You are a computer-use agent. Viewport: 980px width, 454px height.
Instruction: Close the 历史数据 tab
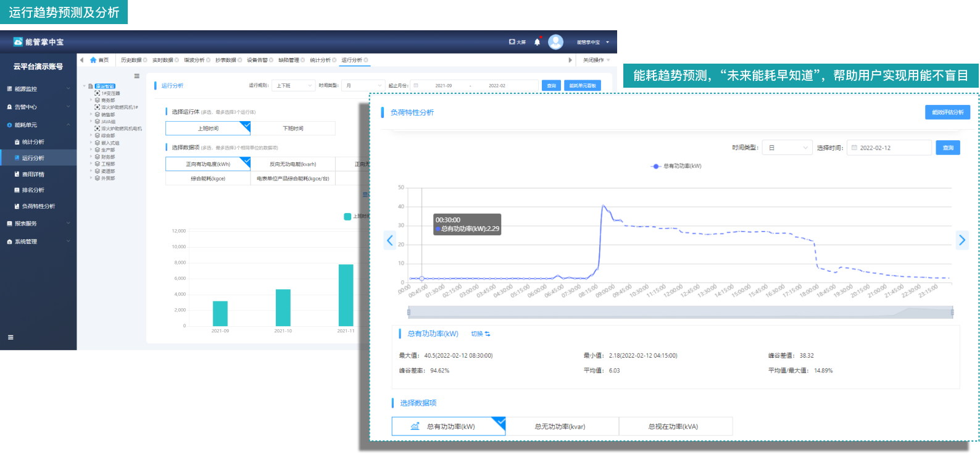pos(145,60)
